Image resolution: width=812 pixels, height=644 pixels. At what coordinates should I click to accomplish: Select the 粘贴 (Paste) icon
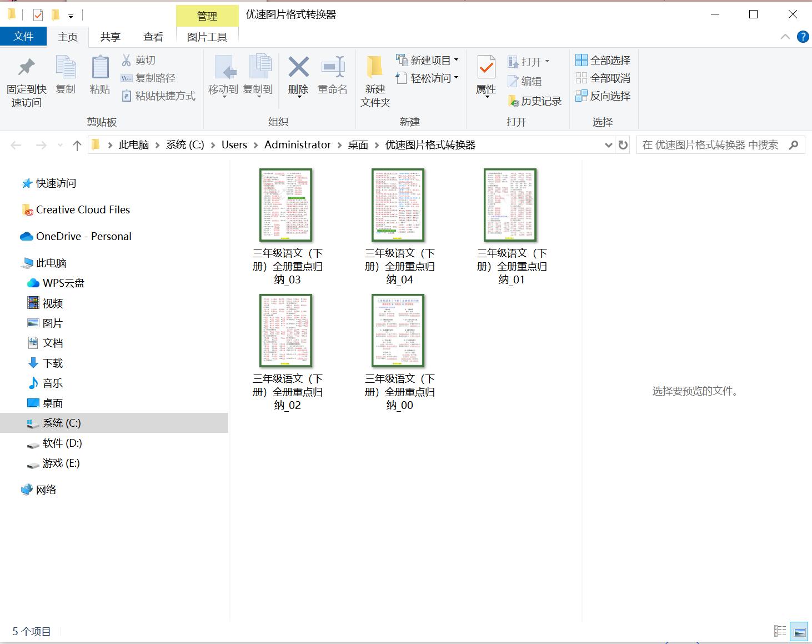(x=99, y=75)
